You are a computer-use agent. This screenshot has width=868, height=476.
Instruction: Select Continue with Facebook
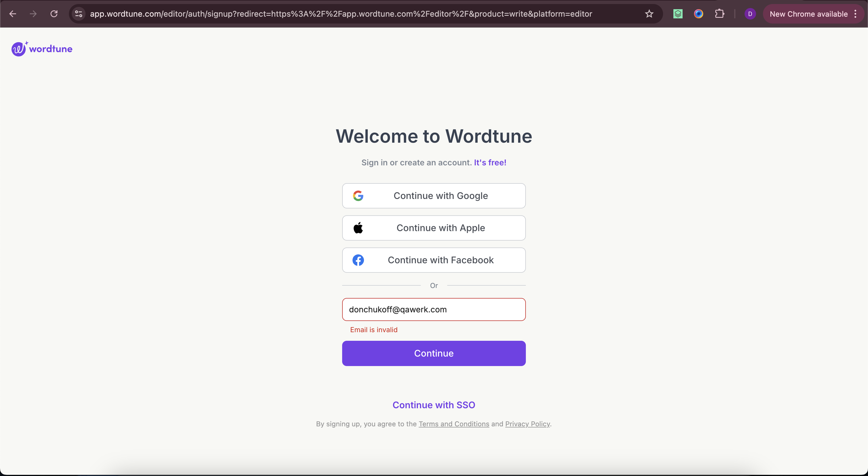(x=434, y=260)
